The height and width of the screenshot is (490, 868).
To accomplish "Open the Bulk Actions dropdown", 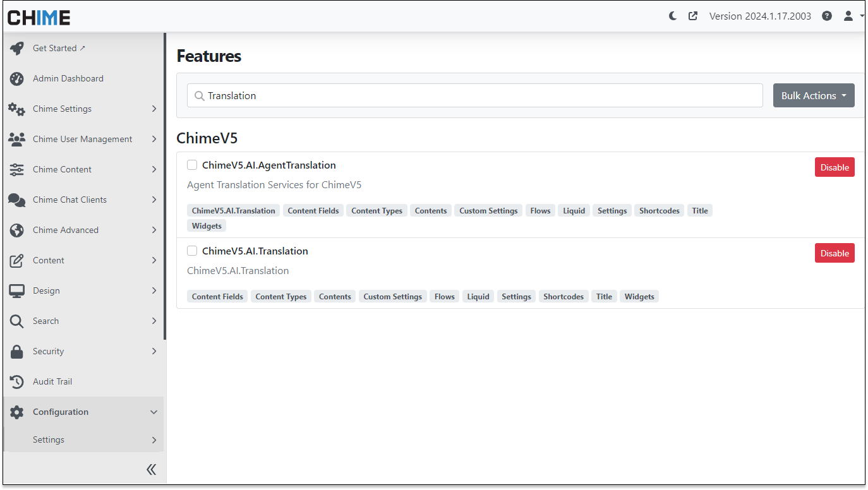I will click(x=814, y=95).
